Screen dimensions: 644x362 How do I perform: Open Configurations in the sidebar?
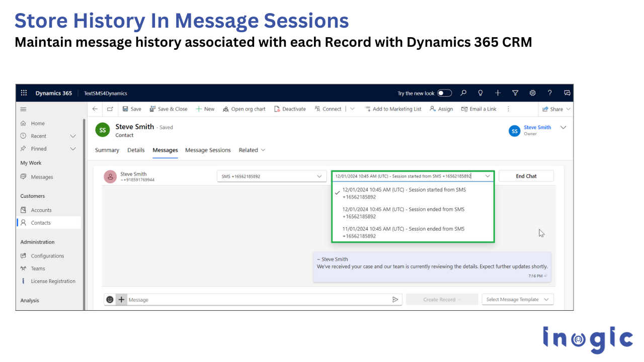click(x=47, y=256)
